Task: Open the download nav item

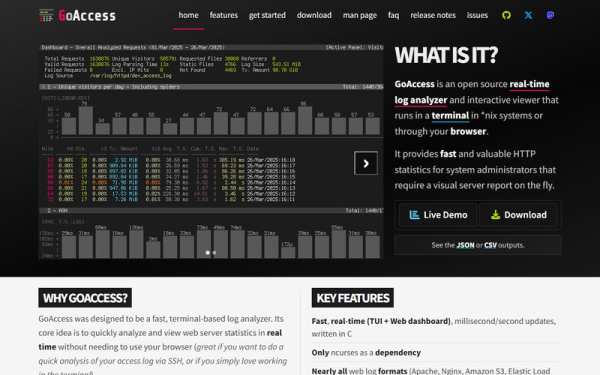Action: 314,15
